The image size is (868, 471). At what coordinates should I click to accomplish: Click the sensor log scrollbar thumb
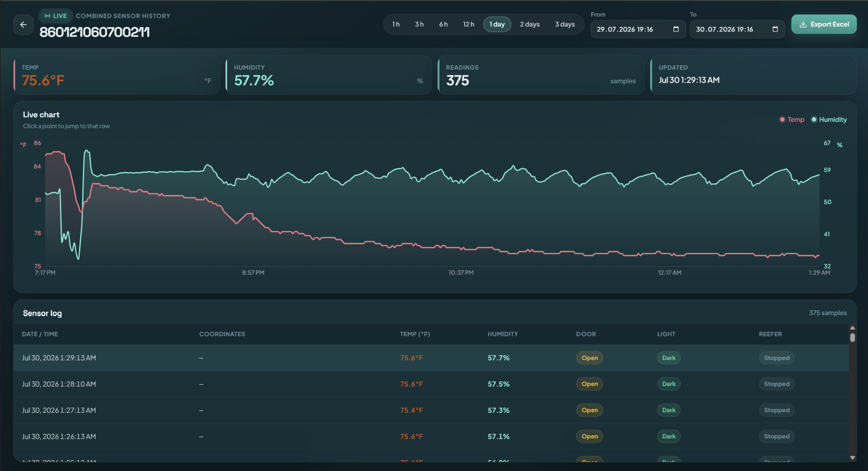tap(852, 337)
